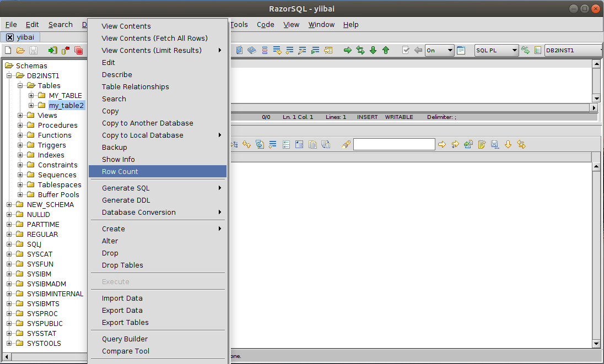The image size is (604, 364).
Task: Close the yiibai tab with X box
Action: 10,37
